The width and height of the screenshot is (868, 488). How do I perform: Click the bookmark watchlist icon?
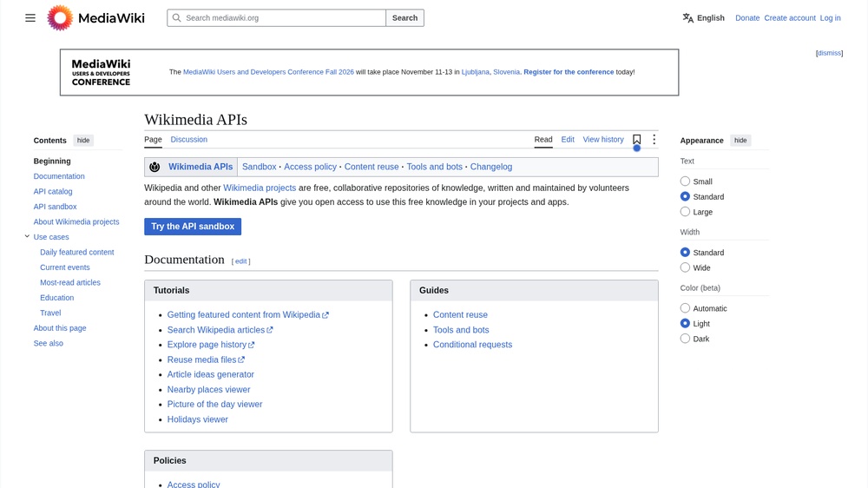coord(636,140)
